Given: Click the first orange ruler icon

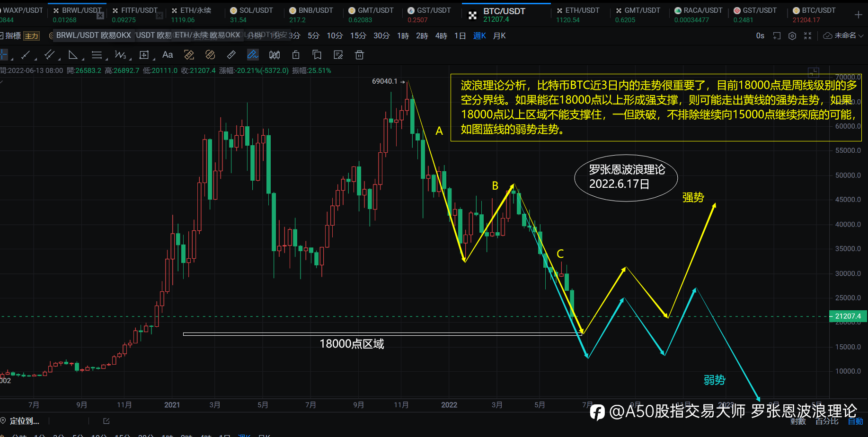Looking at the screenshot, I should [x=189, y=55].
